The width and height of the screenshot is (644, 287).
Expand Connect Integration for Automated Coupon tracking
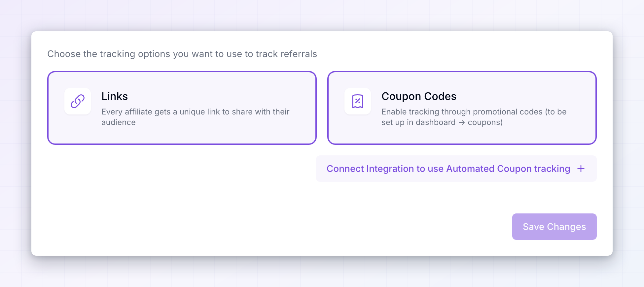456,169
